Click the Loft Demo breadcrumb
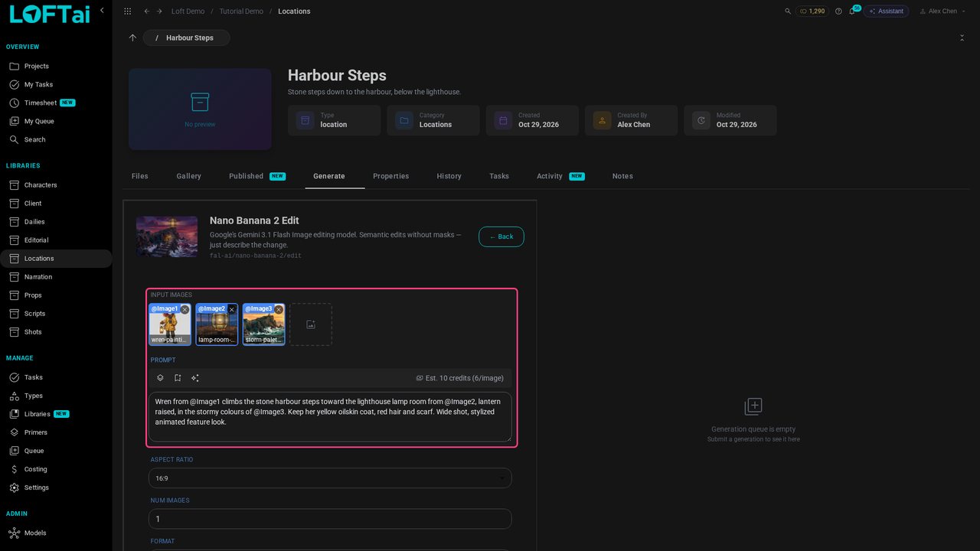Image resolution: width=980 pixels, height=551 pixels. pos(188,11)
